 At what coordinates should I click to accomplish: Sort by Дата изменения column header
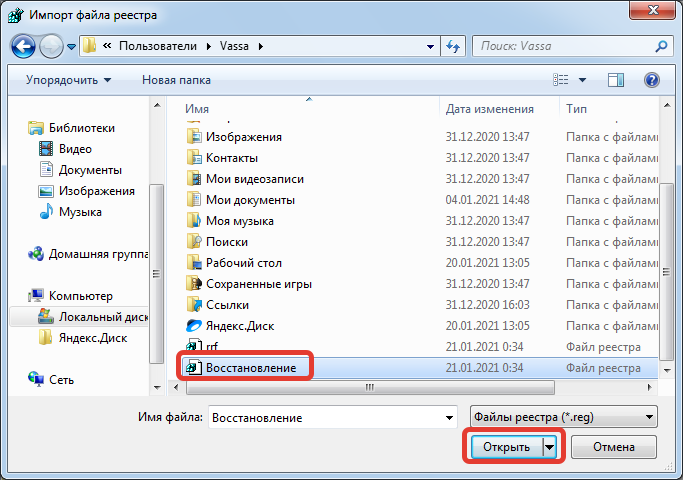point(489,108)
